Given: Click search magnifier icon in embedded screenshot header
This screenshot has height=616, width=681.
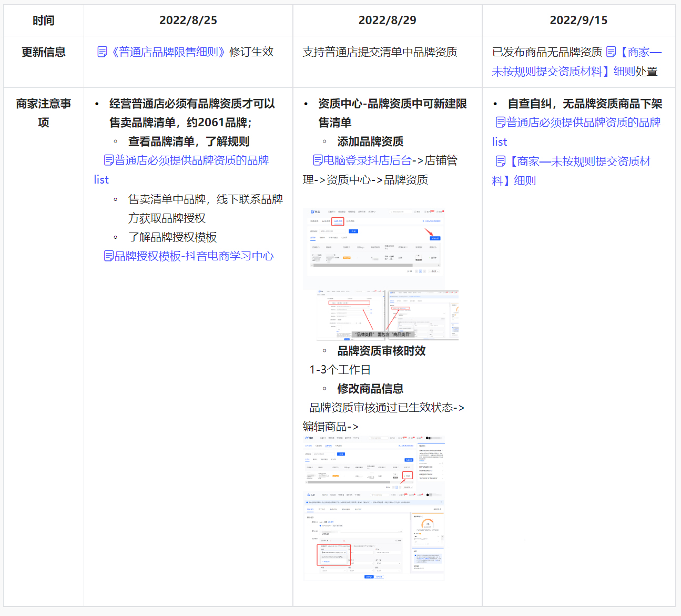Looking at the screenshot, I should pos(391,212).
